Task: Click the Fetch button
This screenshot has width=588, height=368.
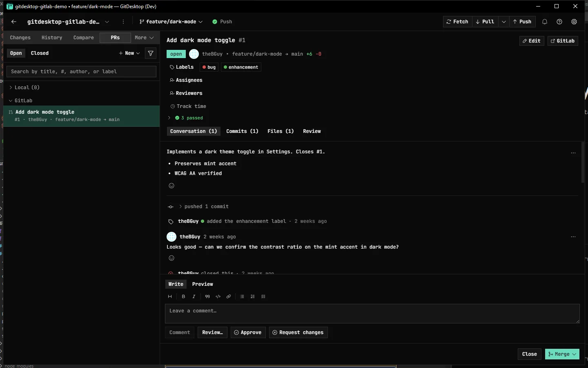Action: pos(458,22)
